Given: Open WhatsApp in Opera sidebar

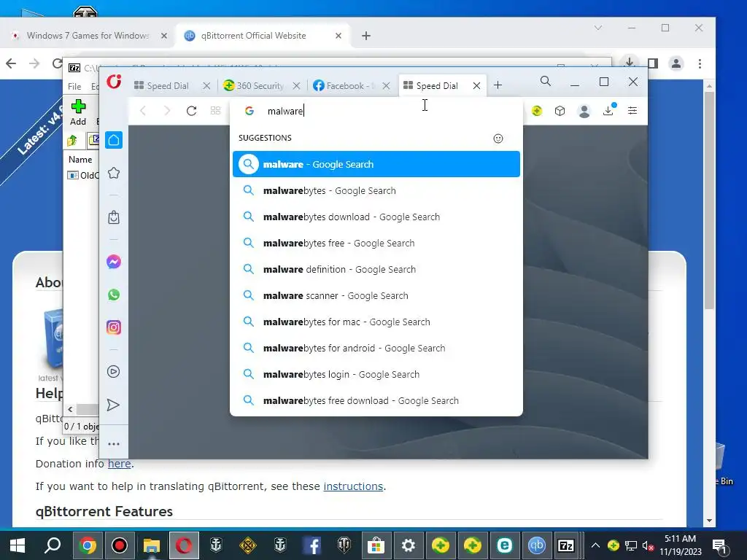Looking at the screenshot, I should click(114, 295).
